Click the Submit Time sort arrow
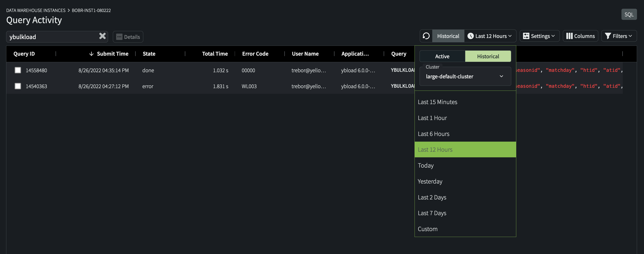The width and height of the screenshot is (644, 254). (91, 54)
